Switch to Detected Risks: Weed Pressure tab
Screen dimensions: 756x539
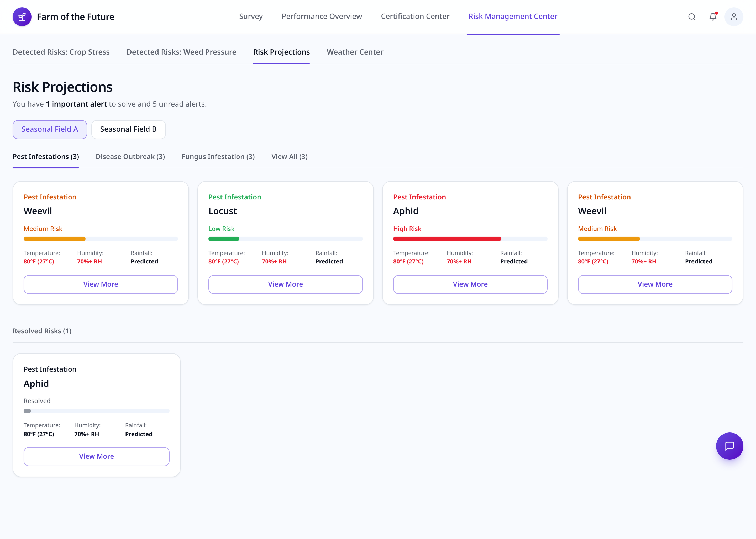click(x=181, y=52)
